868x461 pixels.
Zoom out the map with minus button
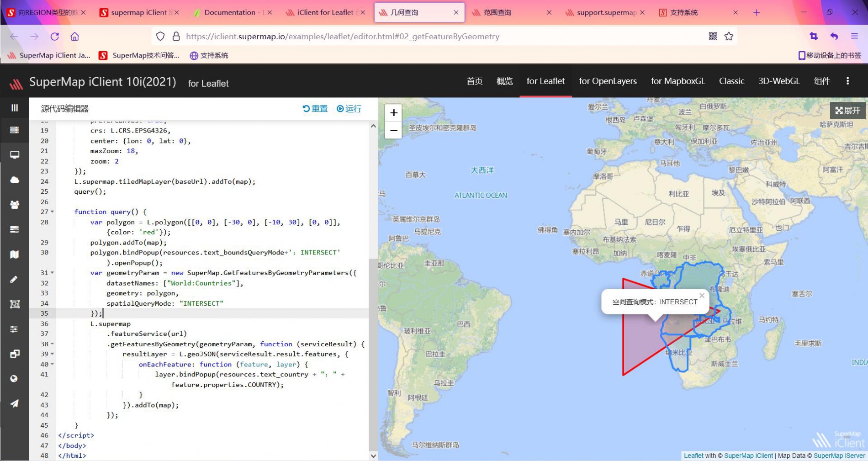point(393,130)
